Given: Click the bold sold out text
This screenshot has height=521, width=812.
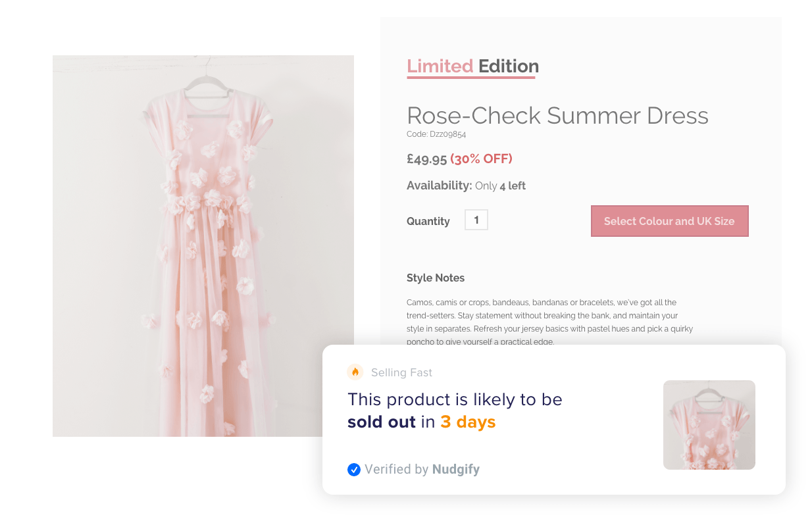Looking at the screenshot, I should 382,422.
